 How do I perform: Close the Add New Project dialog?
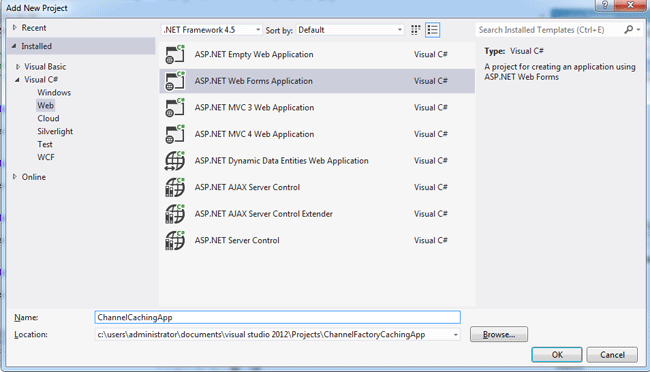(x=631, y=5)
